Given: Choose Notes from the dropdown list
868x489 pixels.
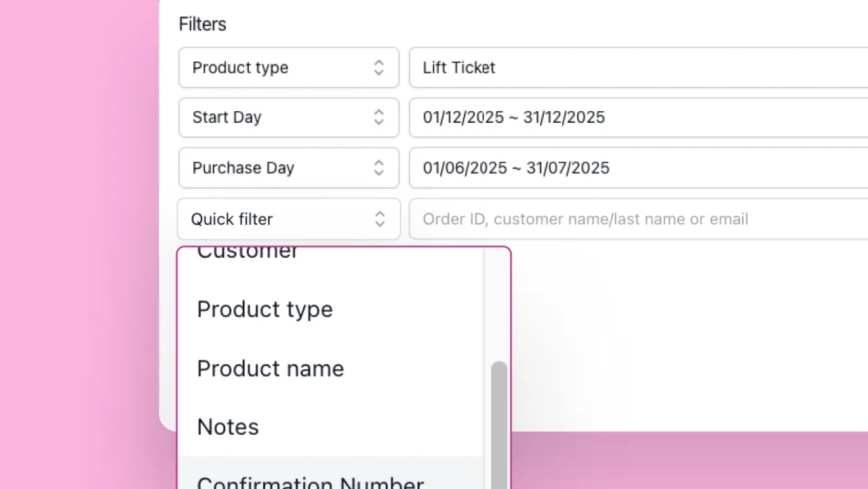Looking at the screenshot, I should click(330, 427).
